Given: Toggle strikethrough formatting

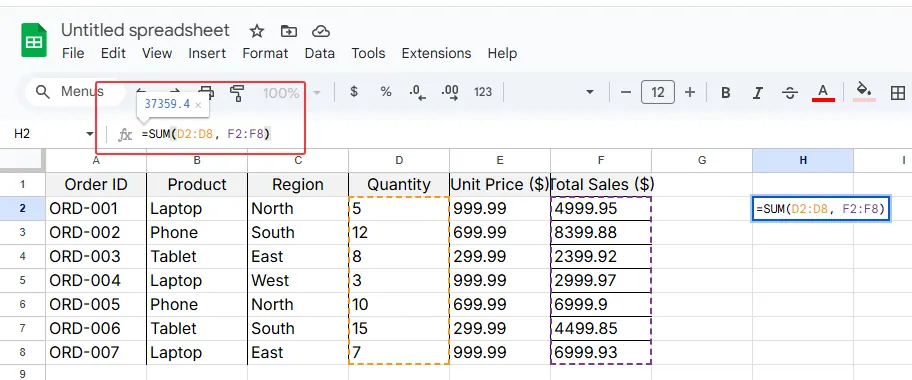Looking at the screenshot, I should coord(789,93).
